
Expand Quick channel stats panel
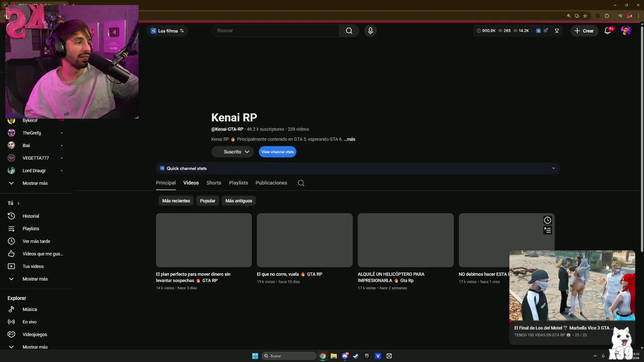point(358,168)
